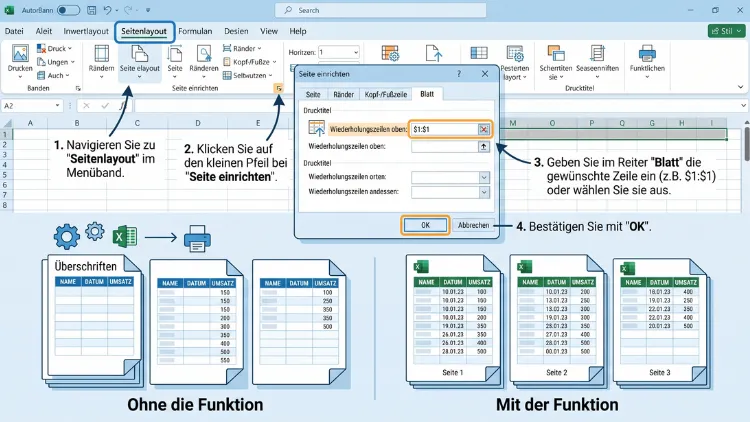Viewport: 750px width, 422px height.
Task: Switch to the Inwertlayout tab
Action: pyautogui.click(x=86, y=31)
